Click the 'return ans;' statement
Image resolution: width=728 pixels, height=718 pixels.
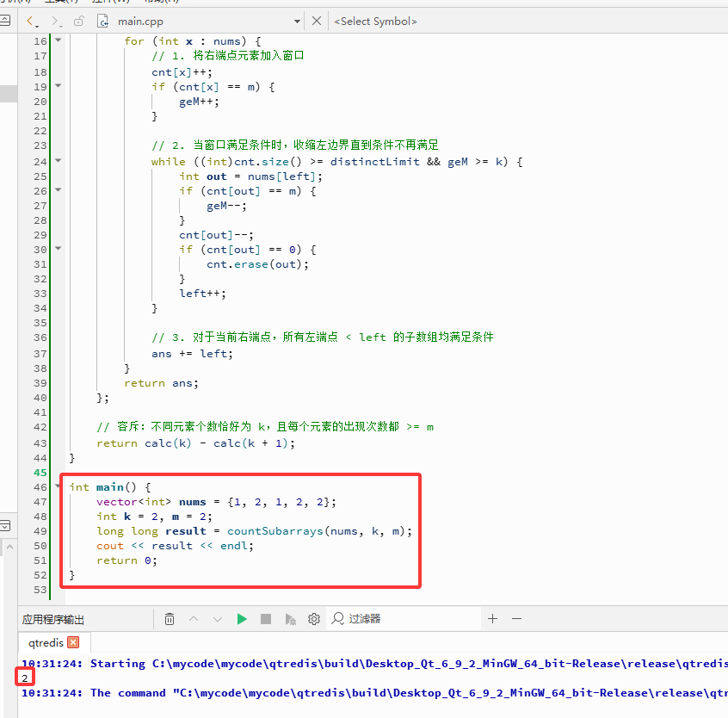pos(161,383)
